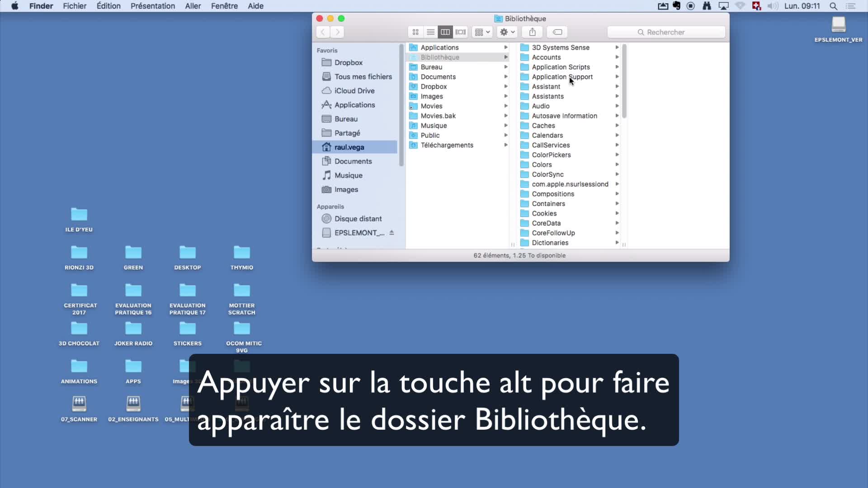
Task: Switch Finder to icon view
Action: [x=415, y=32]
